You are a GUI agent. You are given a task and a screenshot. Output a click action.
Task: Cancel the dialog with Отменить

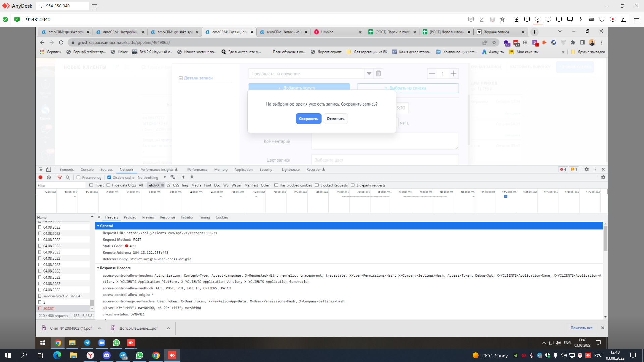336,119
